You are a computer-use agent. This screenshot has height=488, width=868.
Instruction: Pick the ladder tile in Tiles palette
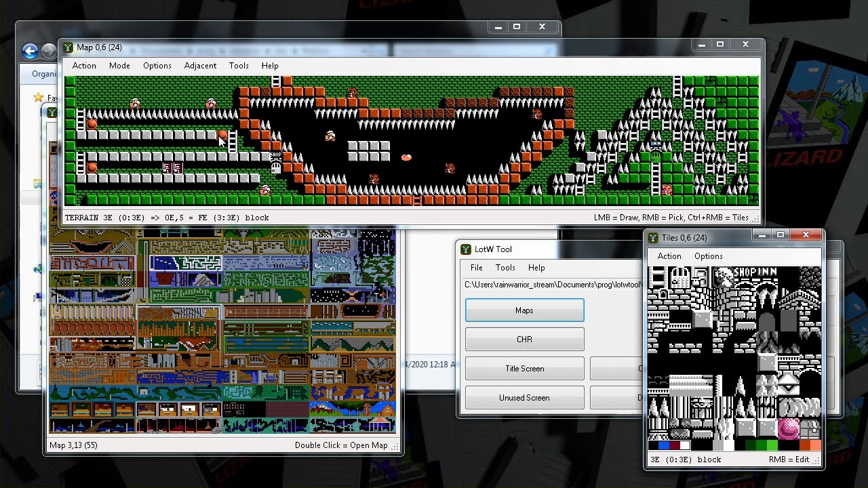(x=657, y=277)
